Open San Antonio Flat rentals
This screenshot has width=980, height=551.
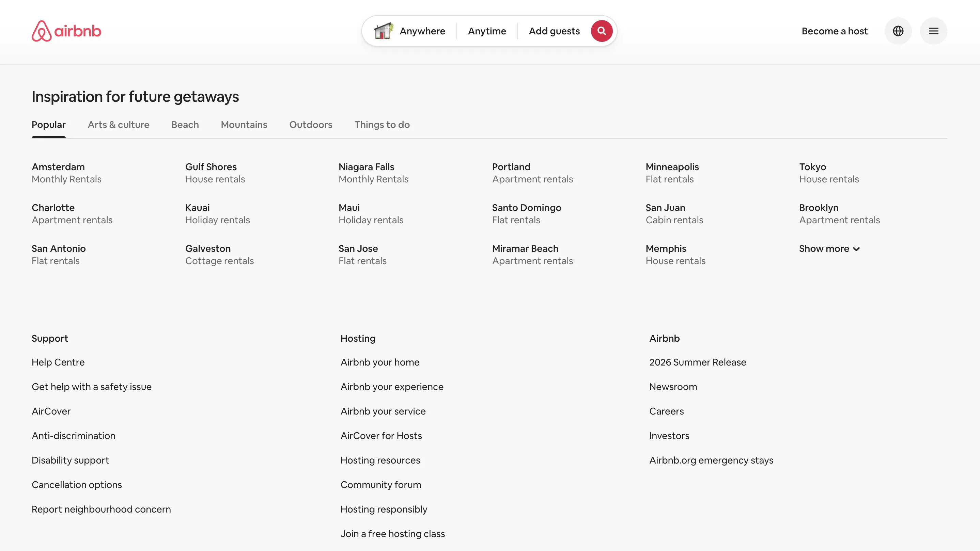click(59, 255)
